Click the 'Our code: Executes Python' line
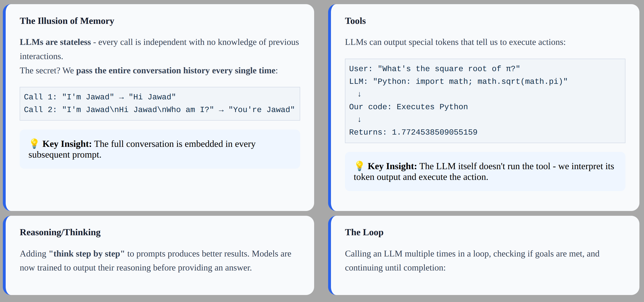Image resolution: width=644 pixels, height=302 pixels. point(408,107)
